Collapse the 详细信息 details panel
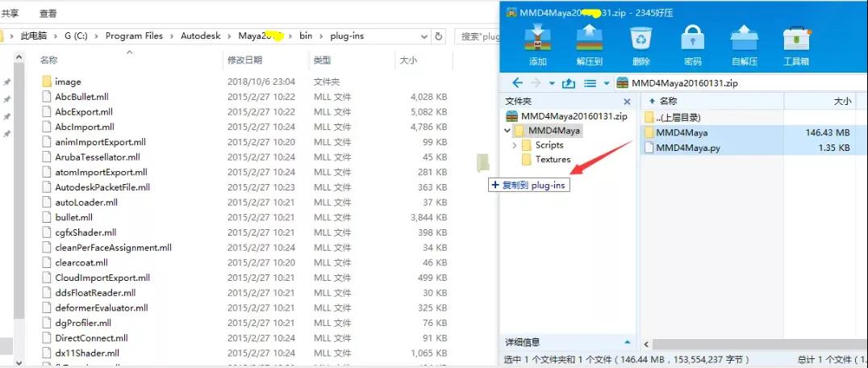Screen dimensions: 868x368 (627, 342)
